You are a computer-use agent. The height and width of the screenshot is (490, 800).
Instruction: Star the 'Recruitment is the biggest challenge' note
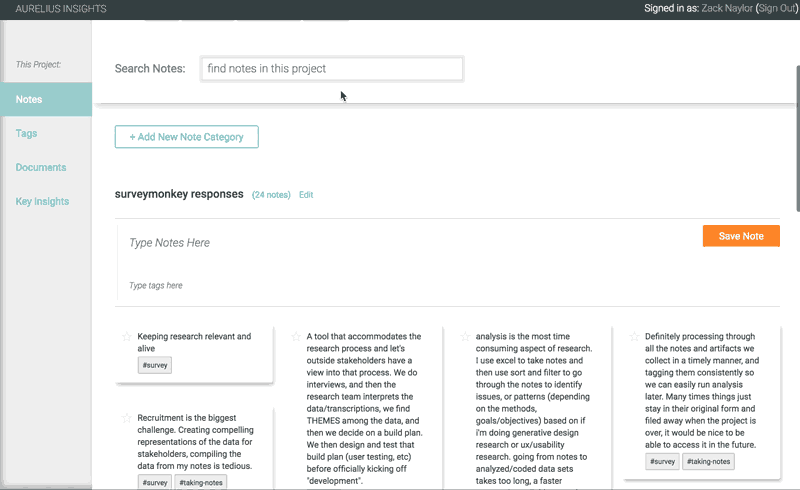pos(127,417)
